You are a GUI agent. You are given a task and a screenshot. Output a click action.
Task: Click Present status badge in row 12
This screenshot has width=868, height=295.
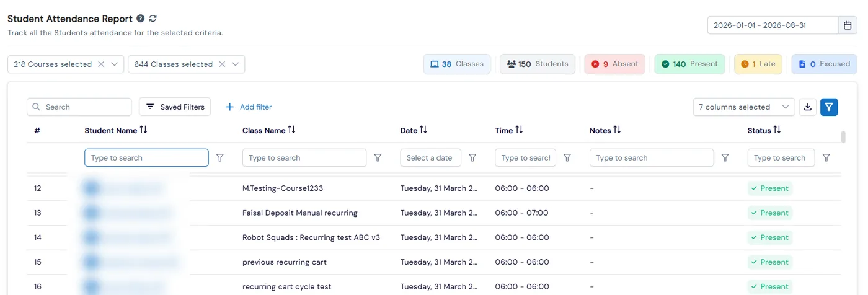[770, 188]
